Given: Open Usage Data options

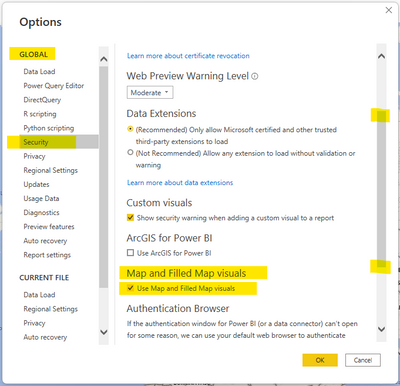Looking at the screenshot, I should (41, 199).
